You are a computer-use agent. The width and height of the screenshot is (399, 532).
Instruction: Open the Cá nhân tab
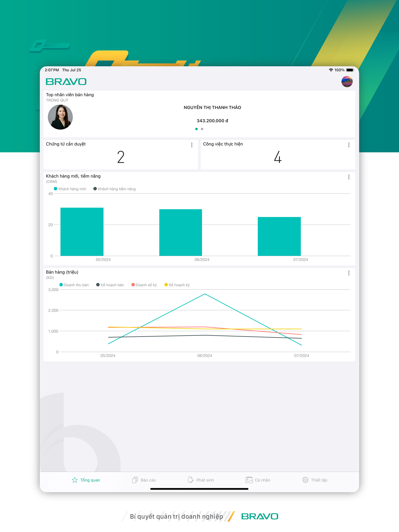[x=258, y=480]
